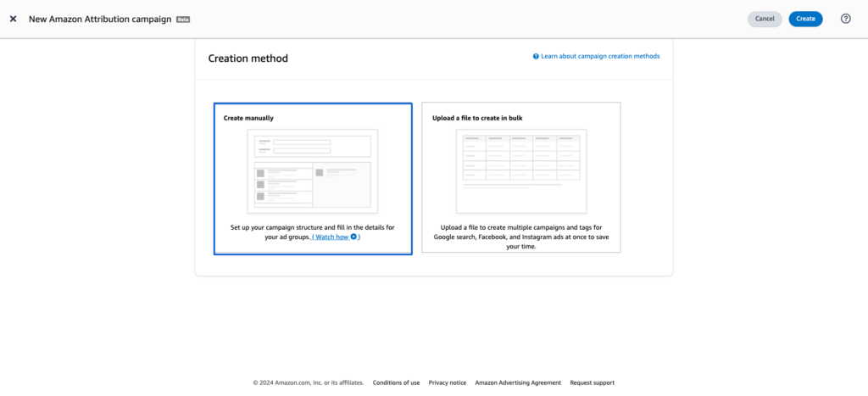This screenshot has height=396, width=868.
Task: Click New Amazon Attribution campaign title
Action: click(100, 19)
